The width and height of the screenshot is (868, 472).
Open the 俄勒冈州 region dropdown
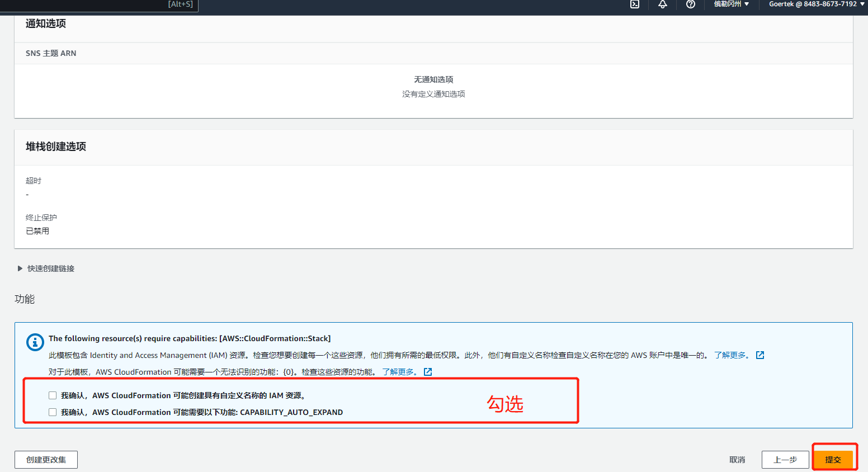click(x=731, y=4)
